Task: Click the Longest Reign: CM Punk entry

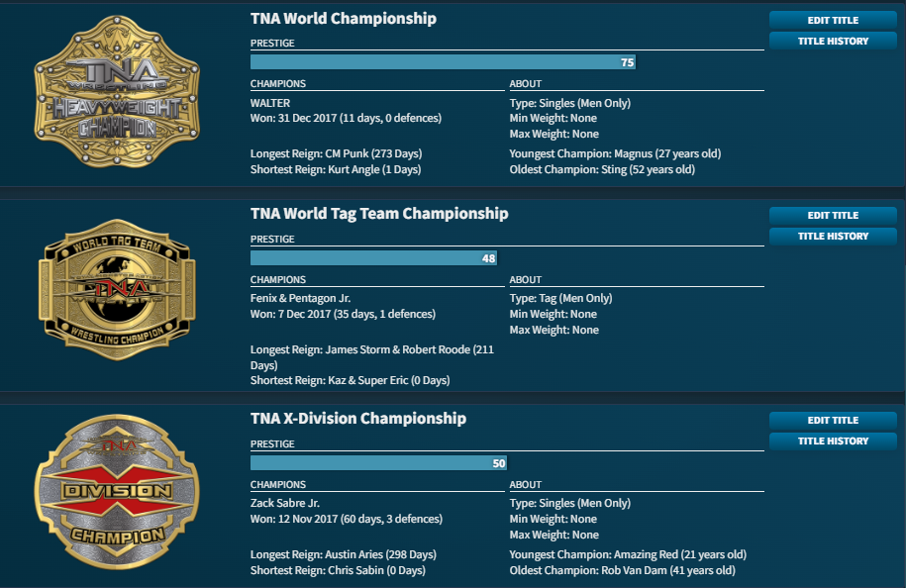Action: [x=336, y=153]
